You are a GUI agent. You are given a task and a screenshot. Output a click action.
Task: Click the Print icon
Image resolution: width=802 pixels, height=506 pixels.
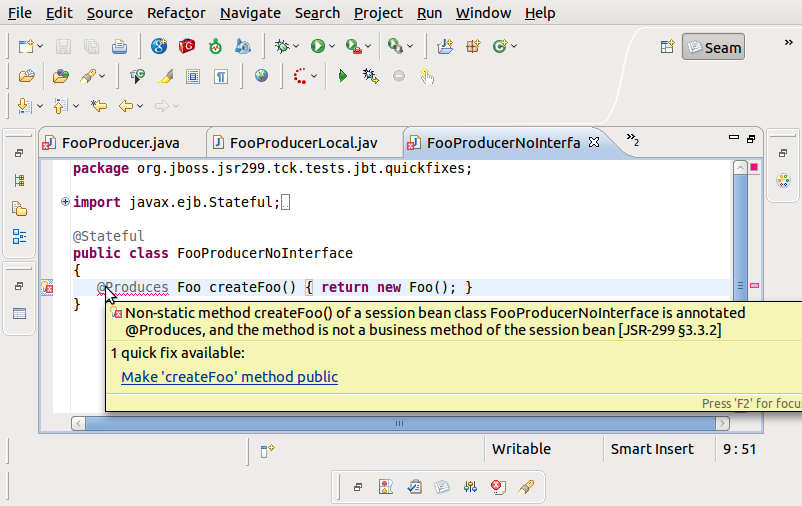pyautogui.click(x=120, y=47)
